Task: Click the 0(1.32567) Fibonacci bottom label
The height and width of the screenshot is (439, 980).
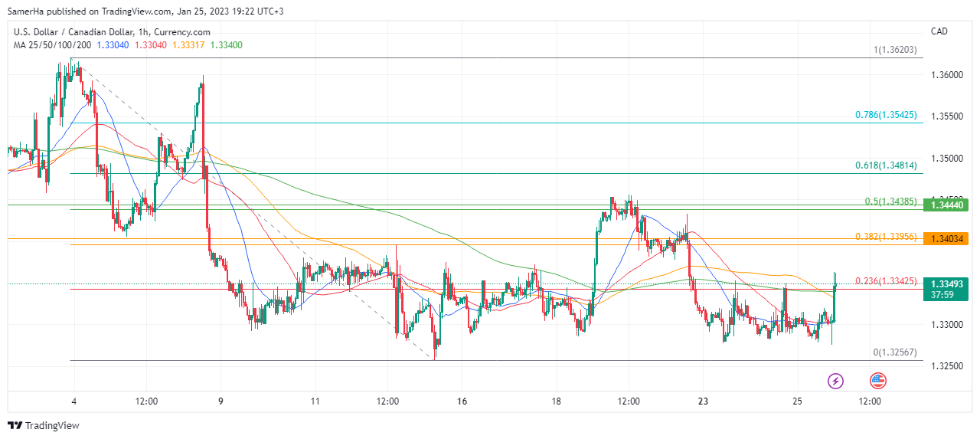Action: (894, 352)
